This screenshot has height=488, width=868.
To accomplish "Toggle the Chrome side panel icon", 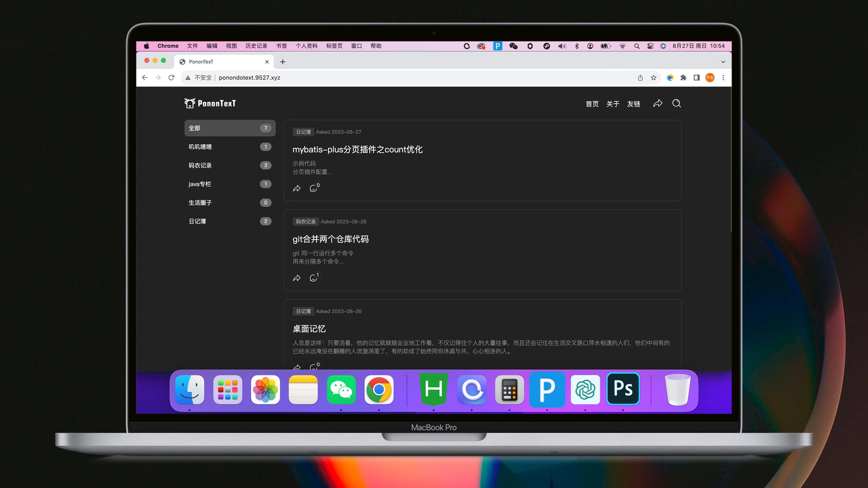I will point(697,78).
